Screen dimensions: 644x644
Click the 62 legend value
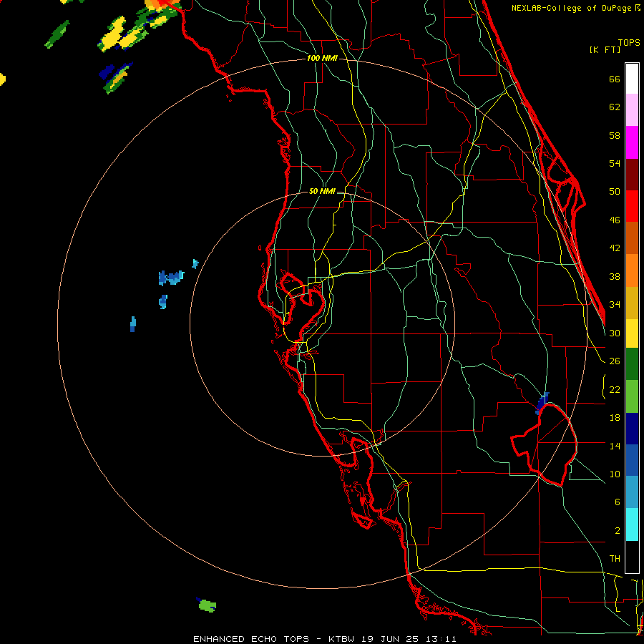coord(615,107)
